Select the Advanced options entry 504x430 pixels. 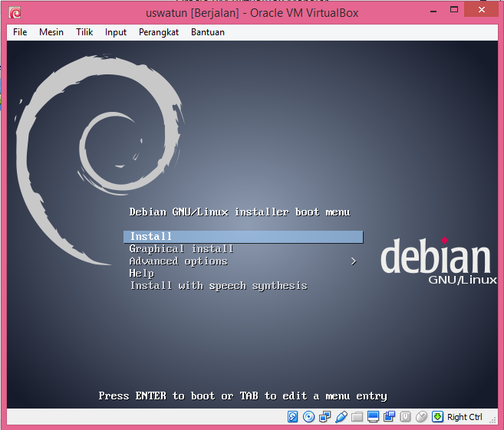(179, 261)
